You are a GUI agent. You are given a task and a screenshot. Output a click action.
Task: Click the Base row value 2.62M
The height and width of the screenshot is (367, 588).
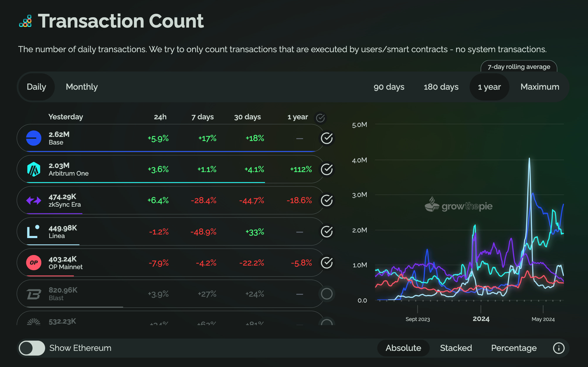point(59,134)
